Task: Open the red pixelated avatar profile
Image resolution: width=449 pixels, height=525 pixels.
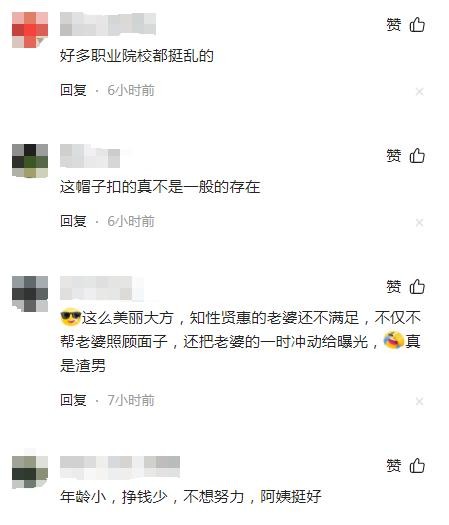Action: (30, 30)
